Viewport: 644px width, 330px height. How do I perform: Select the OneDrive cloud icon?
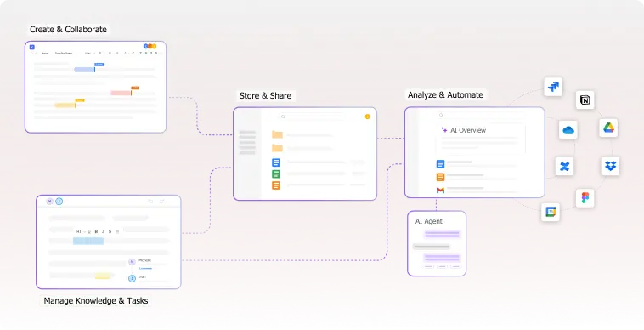pos(568,130)
